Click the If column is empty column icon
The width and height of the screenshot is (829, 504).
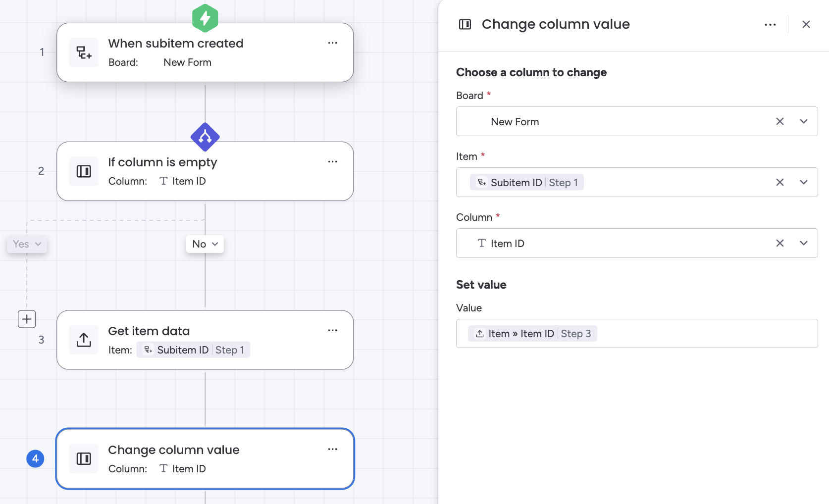coord(84,171)
